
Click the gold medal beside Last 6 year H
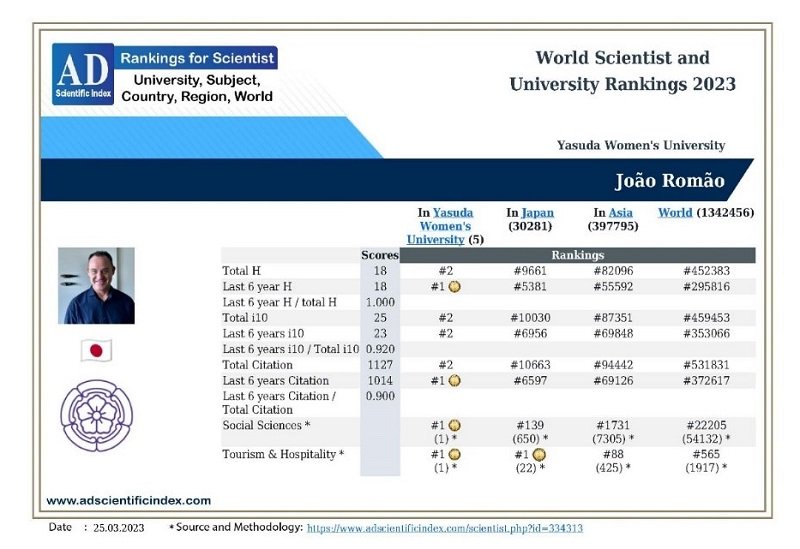pyautogui.click(x=454, y=287)
